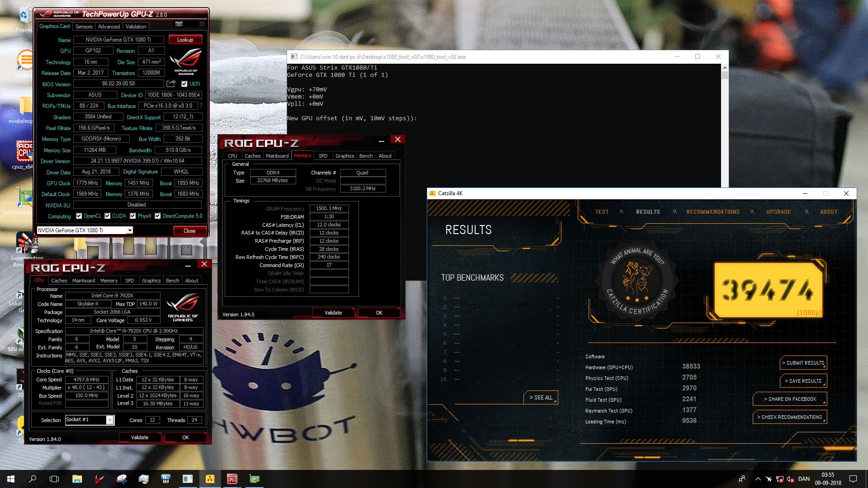868x488 pixels.
Task: Toggle the DirectCompute 5.0 checkbox
Action: click(157, 216)
